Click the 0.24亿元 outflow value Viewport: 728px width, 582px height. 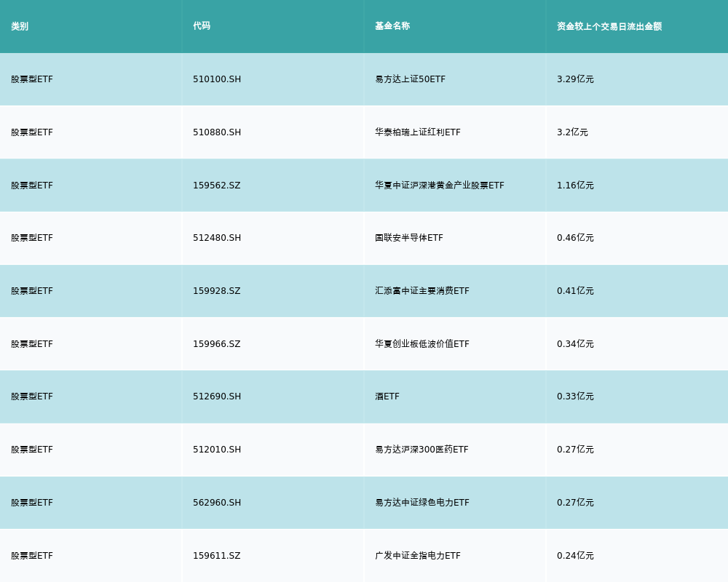point(575,556)
